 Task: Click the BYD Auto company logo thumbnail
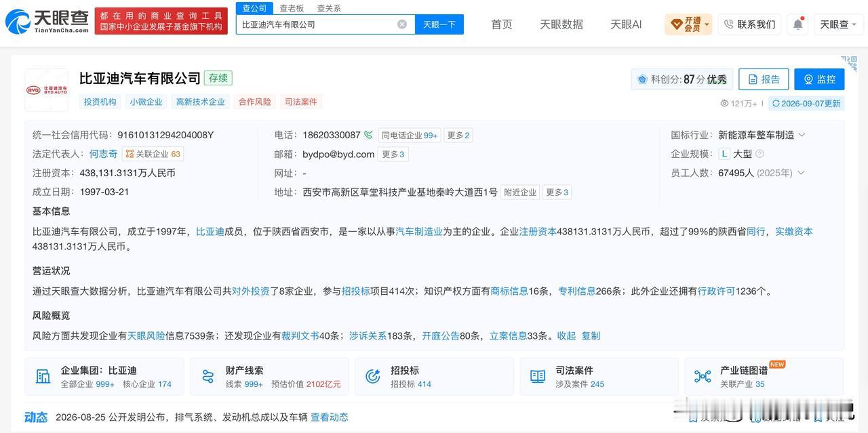point(47,89)
